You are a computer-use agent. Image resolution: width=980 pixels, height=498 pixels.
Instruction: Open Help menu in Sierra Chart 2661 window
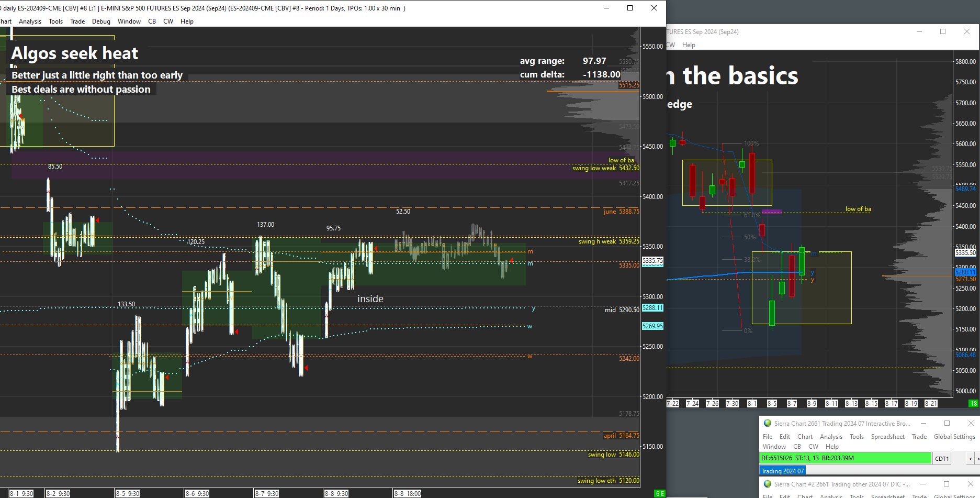tap(832, 447)
